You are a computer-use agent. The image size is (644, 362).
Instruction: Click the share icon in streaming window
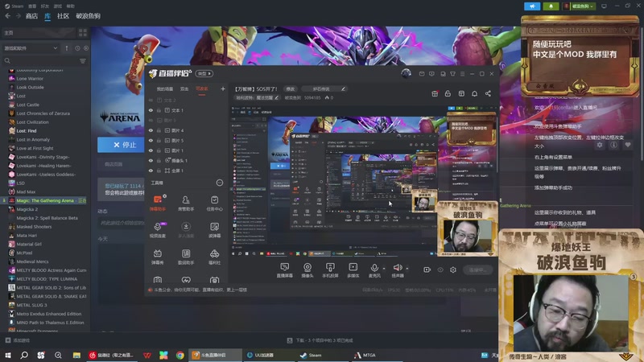[x=488, y=93]
